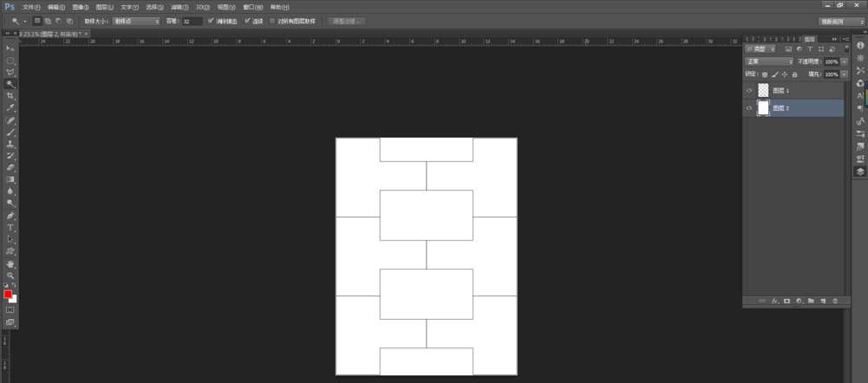Enable 对所有图层取样 checkbox
This screenshot has width=868, height=383.
[x=273, y=21]
